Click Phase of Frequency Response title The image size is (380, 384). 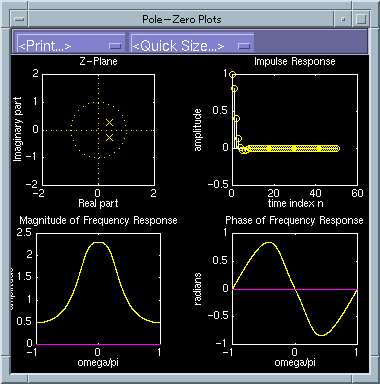tap(294, 220)
